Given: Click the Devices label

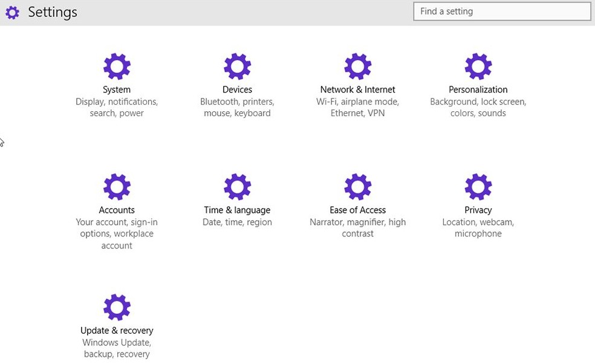Looking at the screenshot, I should click(x=237, y=89).
